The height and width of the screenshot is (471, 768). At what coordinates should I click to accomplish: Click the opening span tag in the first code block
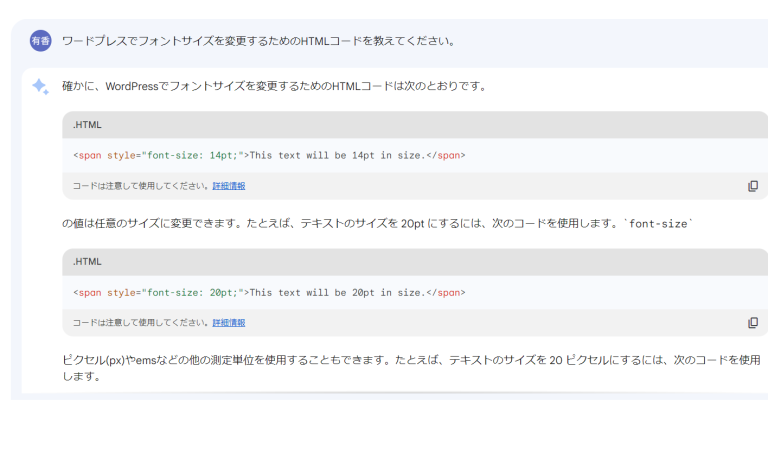click(88, 155)
